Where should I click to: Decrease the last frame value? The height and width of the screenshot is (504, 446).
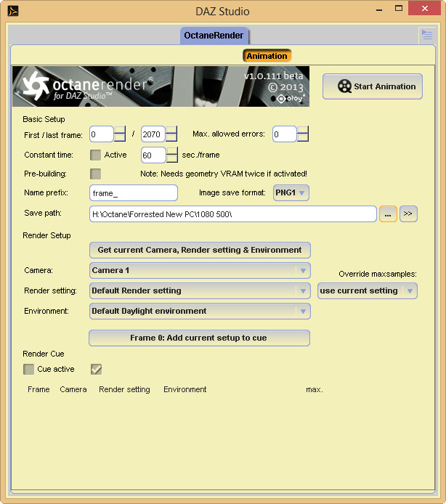point(171,138)
